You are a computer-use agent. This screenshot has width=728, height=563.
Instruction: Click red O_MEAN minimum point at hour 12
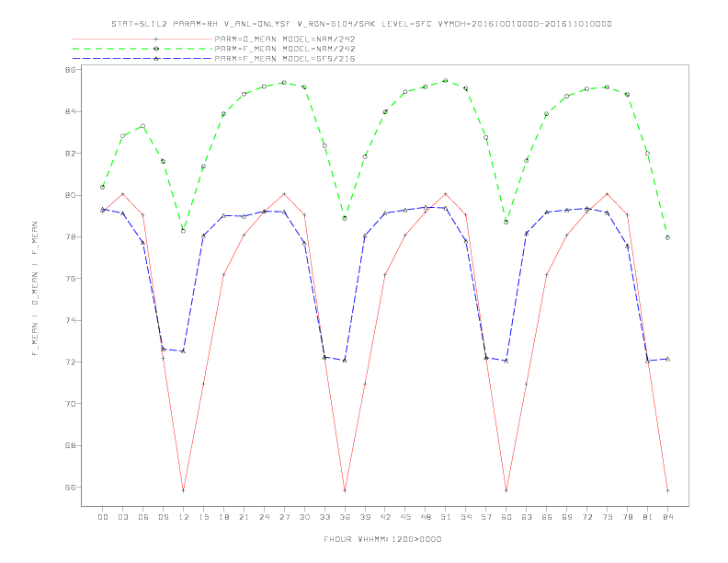point(184,490)
